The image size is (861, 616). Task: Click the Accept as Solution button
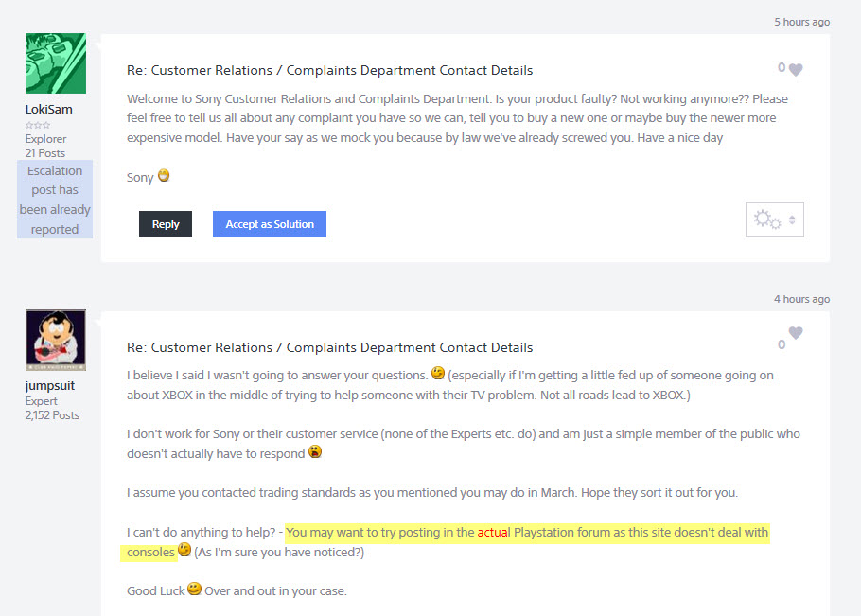[270, 224]
